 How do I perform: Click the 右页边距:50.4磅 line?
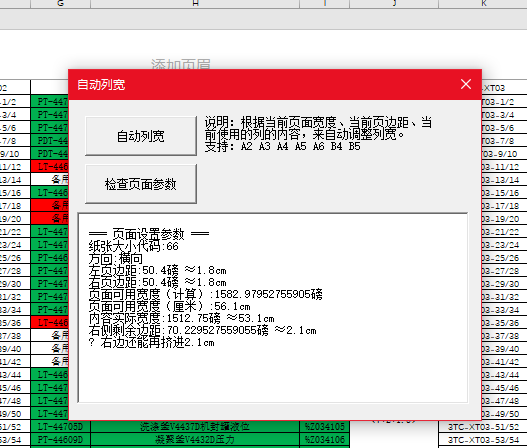[x=157, y=282]
